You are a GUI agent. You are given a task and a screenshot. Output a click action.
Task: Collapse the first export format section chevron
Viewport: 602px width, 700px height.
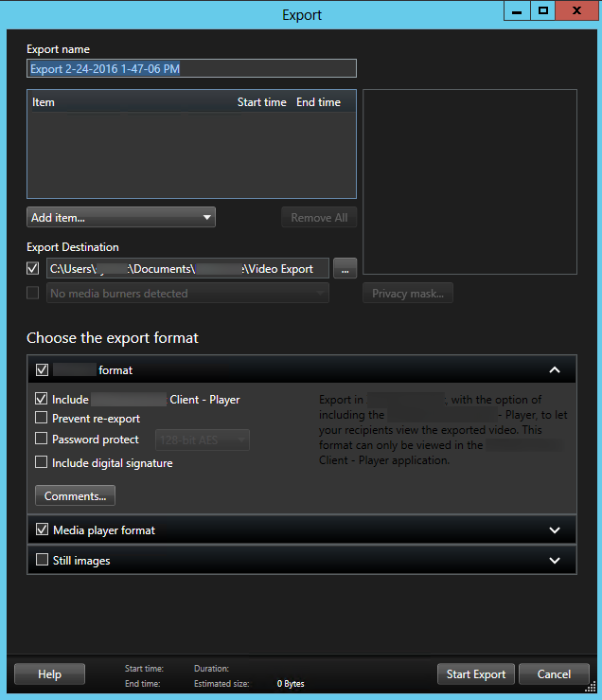[555, 370]
